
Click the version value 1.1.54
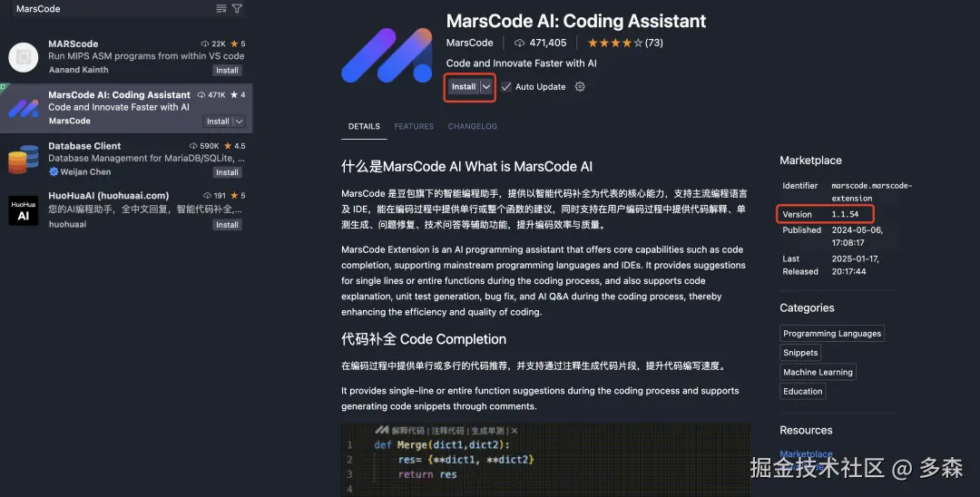click(845, 214)
